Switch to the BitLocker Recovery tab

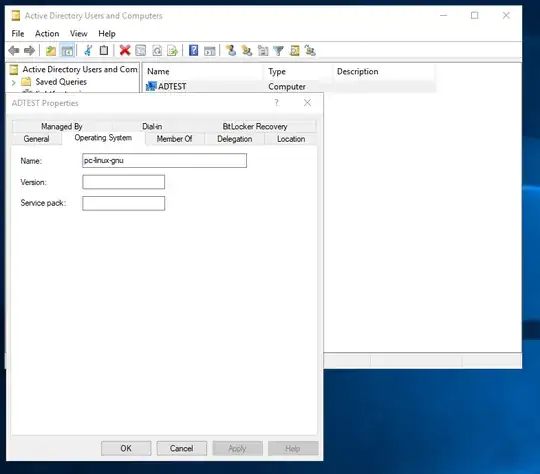pos(255,126)
